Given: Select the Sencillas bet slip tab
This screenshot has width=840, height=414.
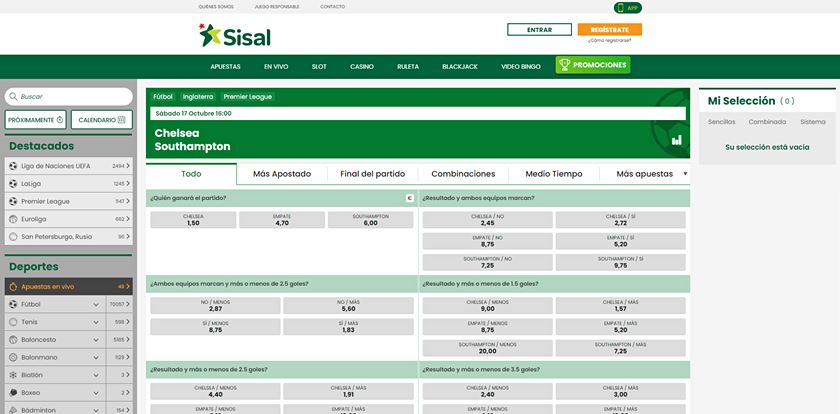Looking at the screenshot, I should coord(722,122).
